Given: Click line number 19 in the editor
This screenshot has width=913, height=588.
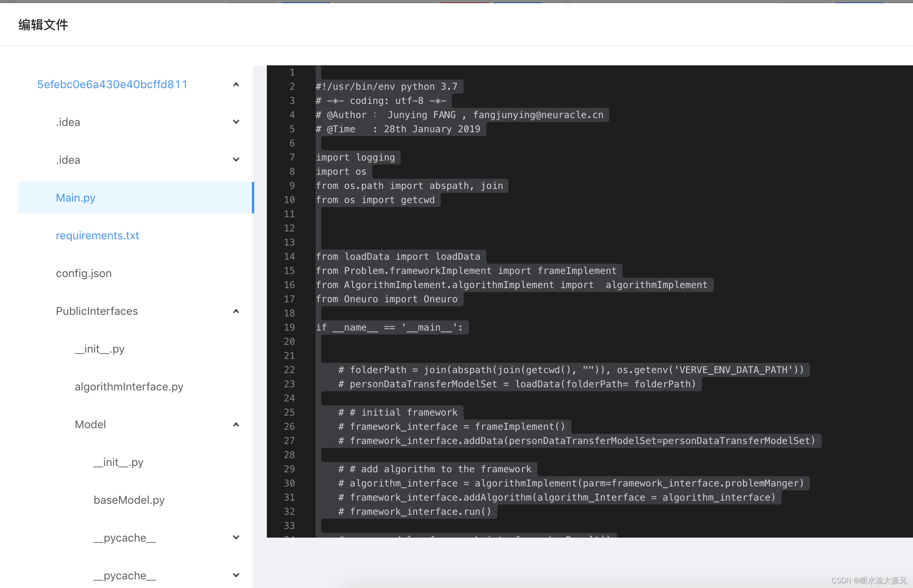Looking at the screenshot, I should click(289, 327).
